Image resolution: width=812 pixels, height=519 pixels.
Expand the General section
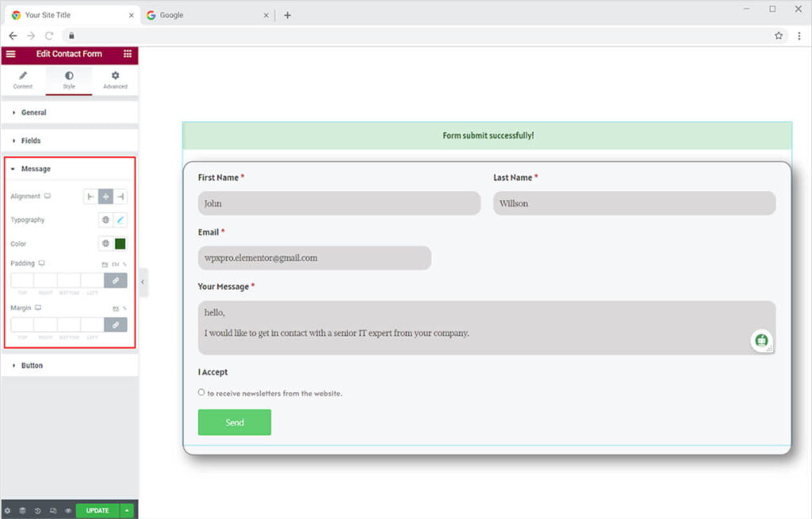point(33,113)
